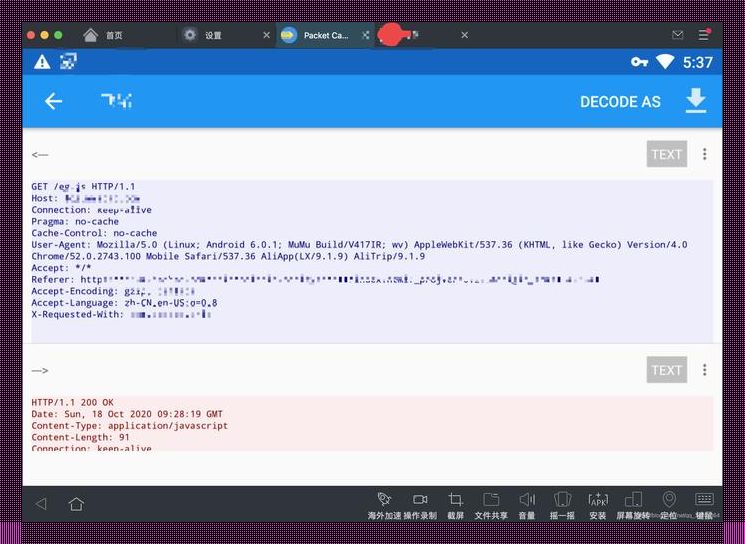The image size is (745, 544).
Task: Close the red-blotched fourth tab
Action: (465, 35)
